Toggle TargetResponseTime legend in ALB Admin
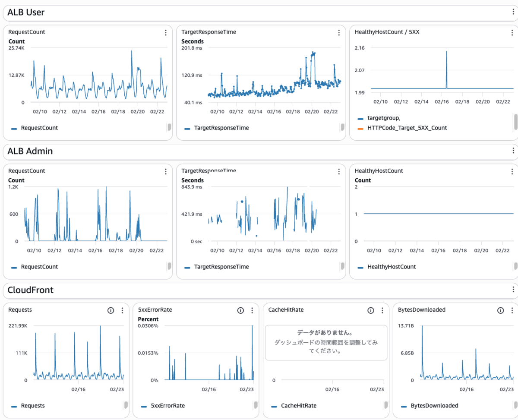Screen dimensions: 518x420 tap(216, 267)
